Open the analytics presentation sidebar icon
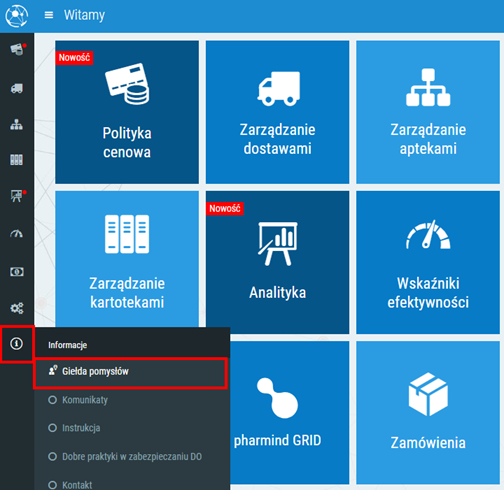504x490 pixels. click(x=17, y=196)
